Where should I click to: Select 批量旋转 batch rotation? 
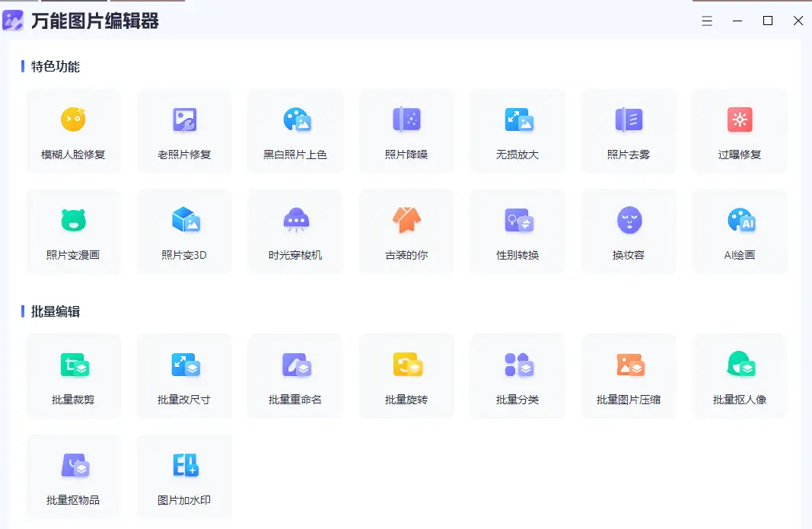point(406,375)
